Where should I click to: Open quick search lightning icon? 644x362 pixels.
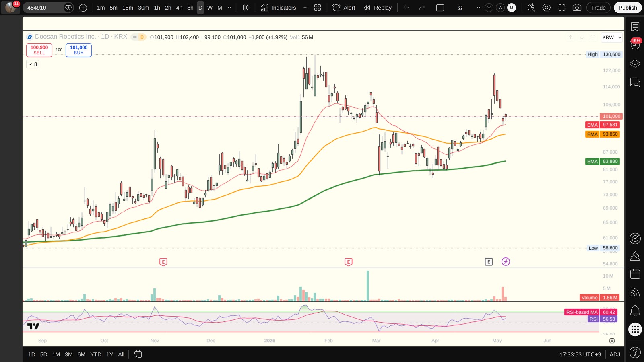point(531,8)
